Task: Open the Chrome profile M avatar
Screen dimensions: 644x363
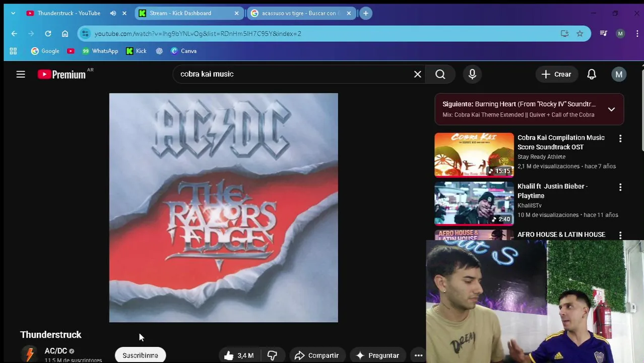Action: (620, 33)
